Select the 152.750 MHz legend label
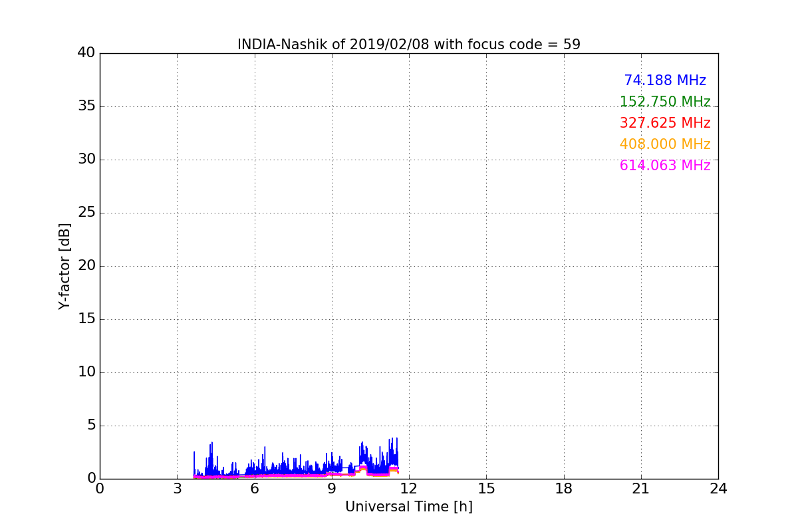Viewport: 798px width, 532px height. point(665,102)
